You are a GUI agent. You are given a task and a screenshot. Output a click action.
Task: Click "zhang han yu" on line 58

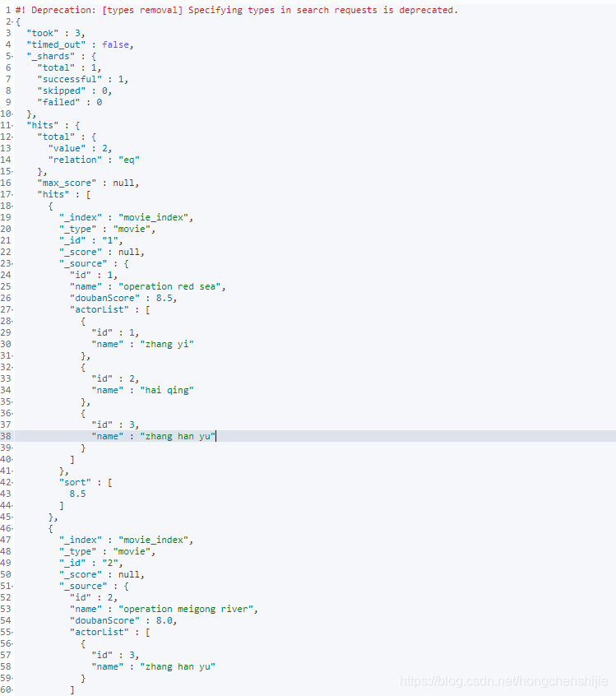pos(178,666)
